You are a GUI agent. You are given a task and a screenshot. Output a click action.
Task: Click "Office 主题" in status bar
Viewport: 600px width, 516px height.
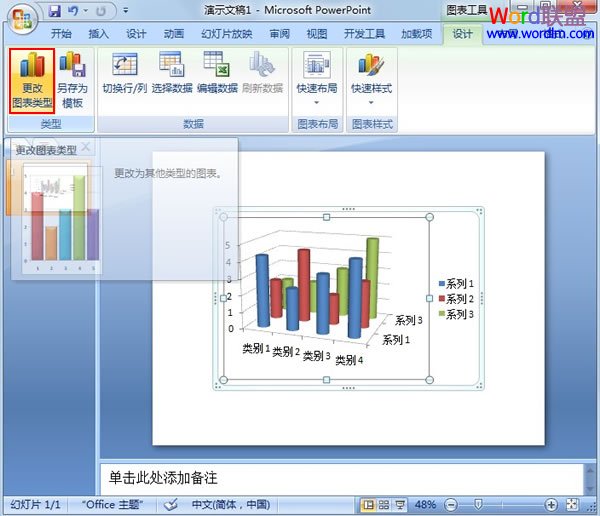tap(112, 505)
